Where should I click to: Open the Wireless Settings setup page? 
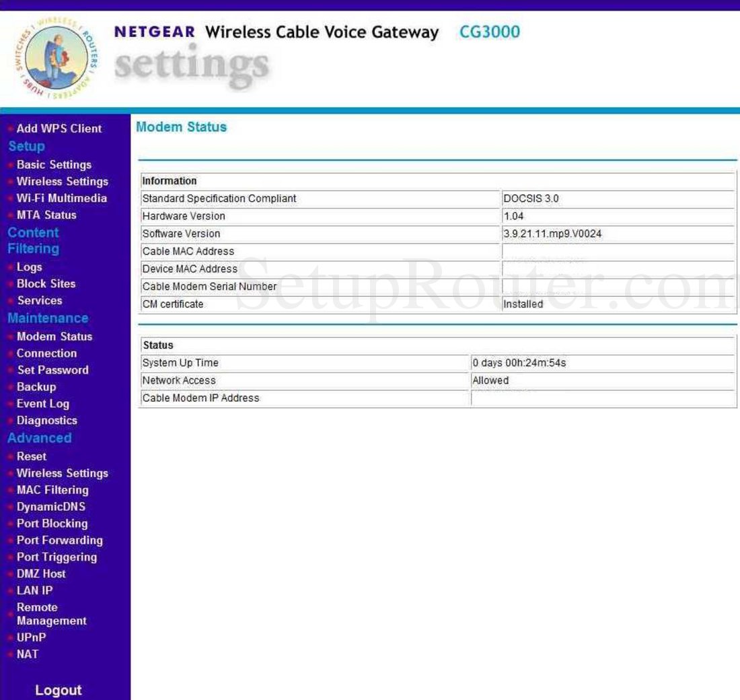tap(63, 181)
